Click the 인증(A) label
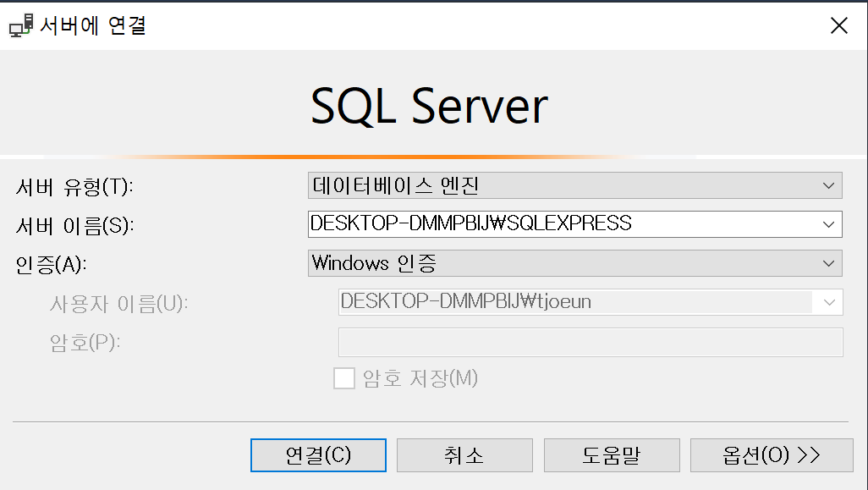 [x=51, y=264]
